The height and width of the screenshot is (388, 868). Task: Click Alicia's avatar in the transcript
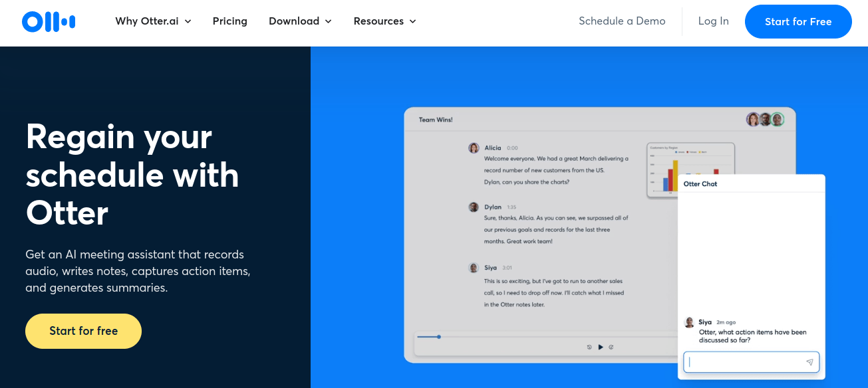click(x=474, y=148)
